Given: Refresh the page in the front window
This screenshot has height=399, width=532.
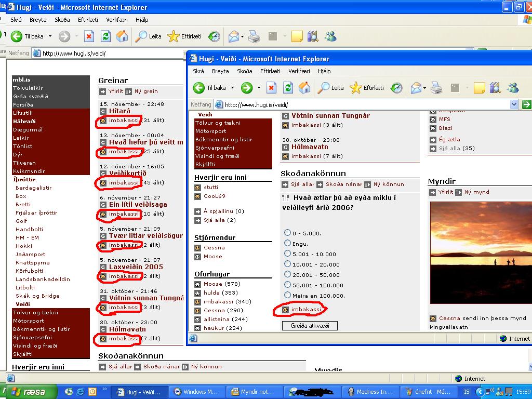Looking at the screenshot, I should [288, 88].
